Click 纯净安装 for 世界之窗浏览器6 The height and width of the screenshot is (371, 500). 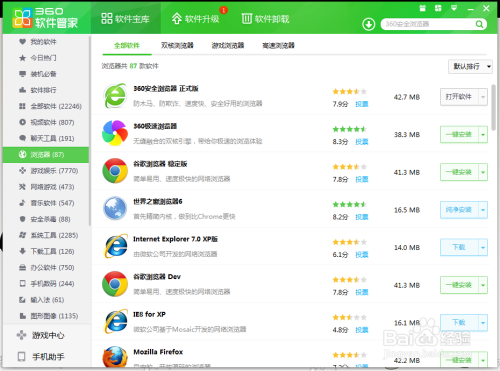[x=459, y=210]
